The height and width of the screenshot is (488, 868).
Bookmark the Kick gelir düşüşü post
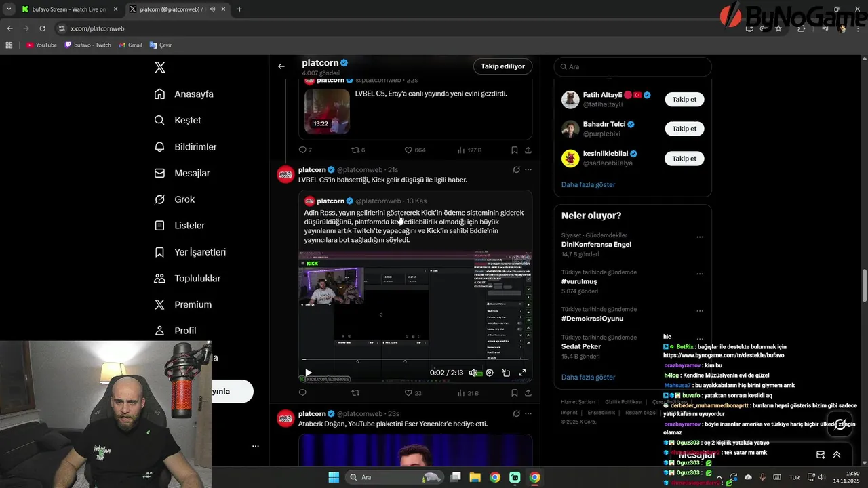(515, 393)
